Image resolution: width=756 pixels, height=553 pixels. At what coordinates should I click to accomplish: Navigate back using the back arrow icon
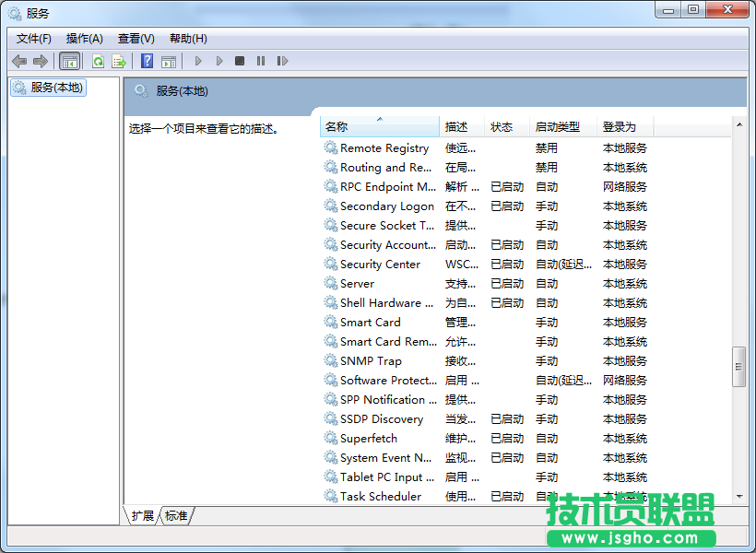pyautogui.click(x=18, y=61)
